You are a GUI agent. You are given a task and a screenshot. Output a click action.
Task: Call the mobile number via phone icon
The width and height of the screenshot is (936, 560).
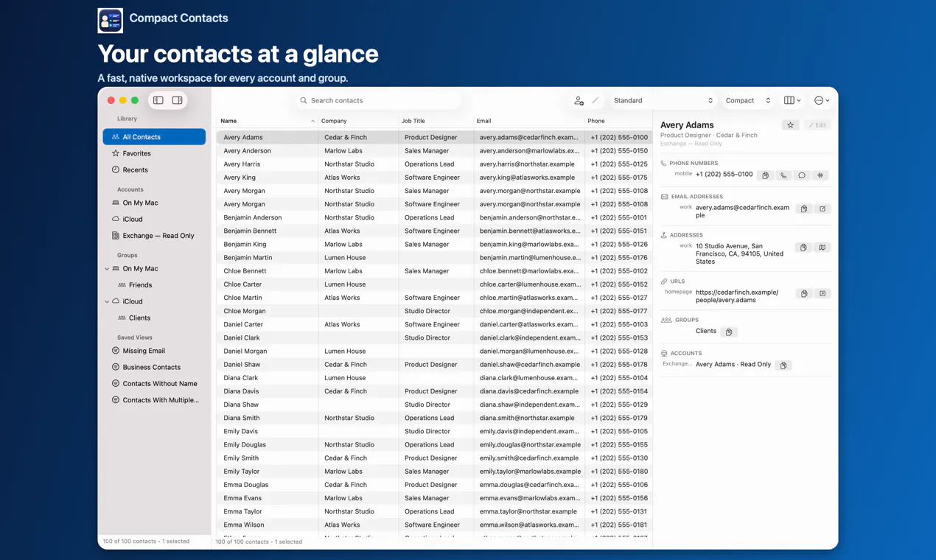(x=783, y=175)
